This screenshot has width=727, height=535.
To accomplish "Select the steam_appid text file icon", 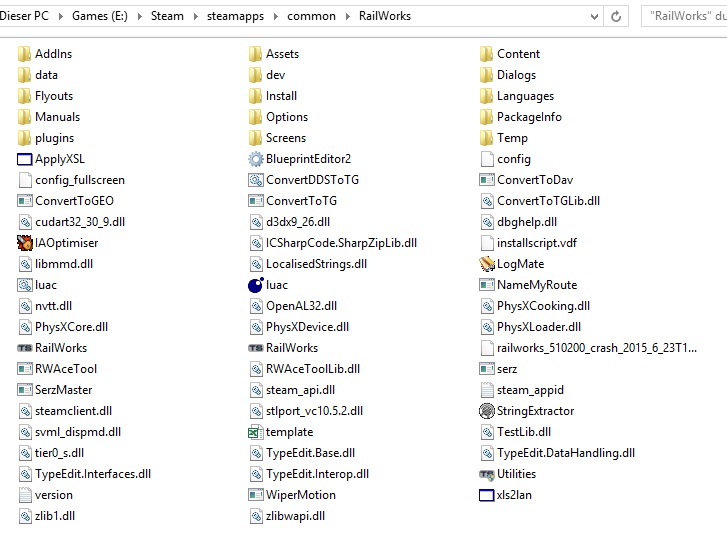I will (x=487, y=390).
